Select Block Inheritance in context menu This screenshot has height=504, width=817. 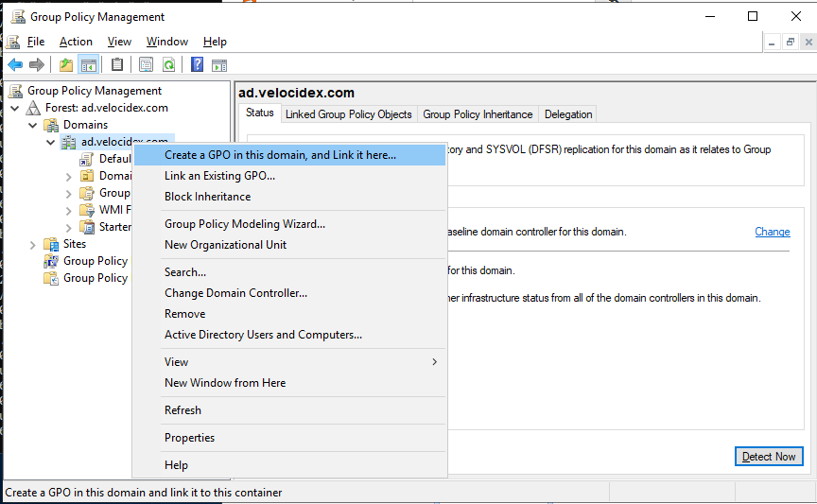coord(207,197)
